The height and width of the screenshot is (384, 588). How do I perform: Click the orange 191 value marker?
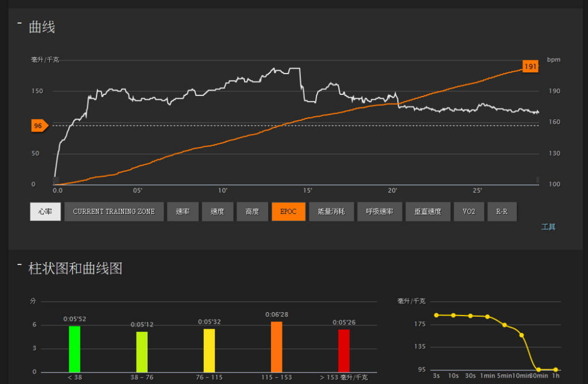point(531,67)
